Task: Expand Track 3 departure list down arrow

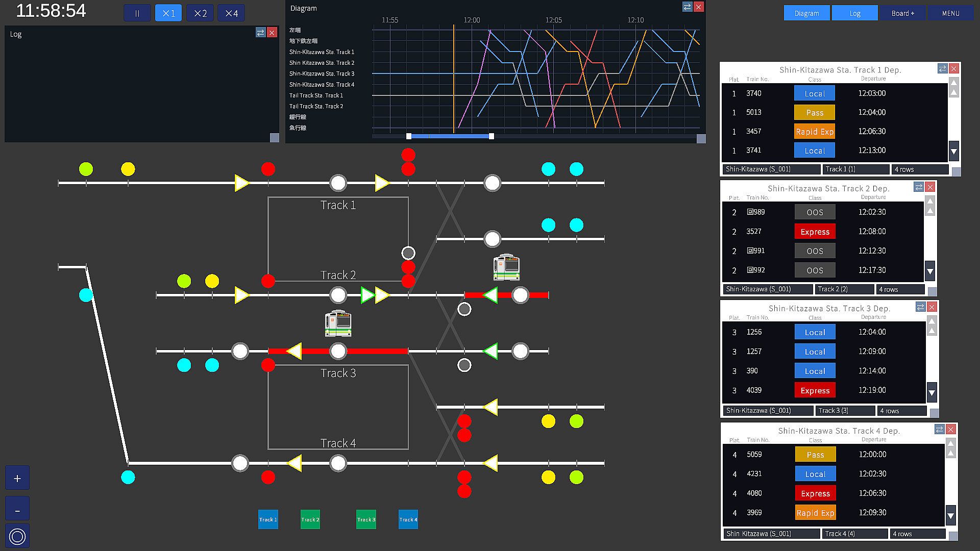Action: [932, 393]
